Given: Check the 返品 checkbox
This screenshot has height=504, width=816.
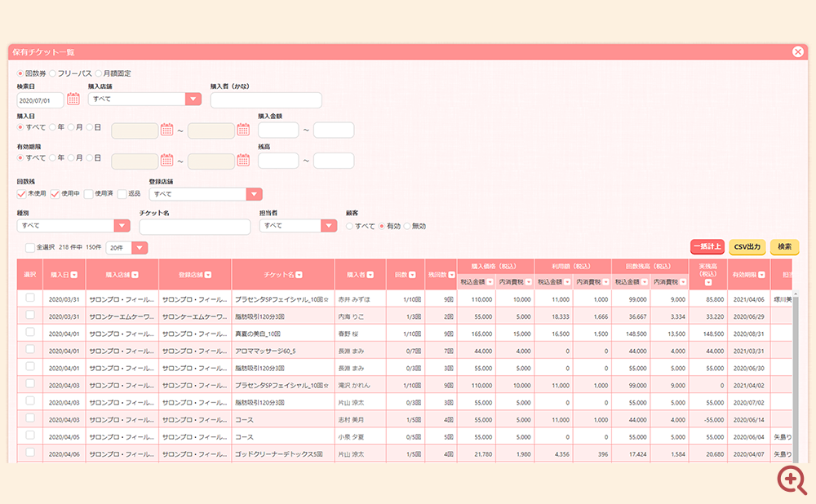Looking at the screenshot, I should pos(122,194).
